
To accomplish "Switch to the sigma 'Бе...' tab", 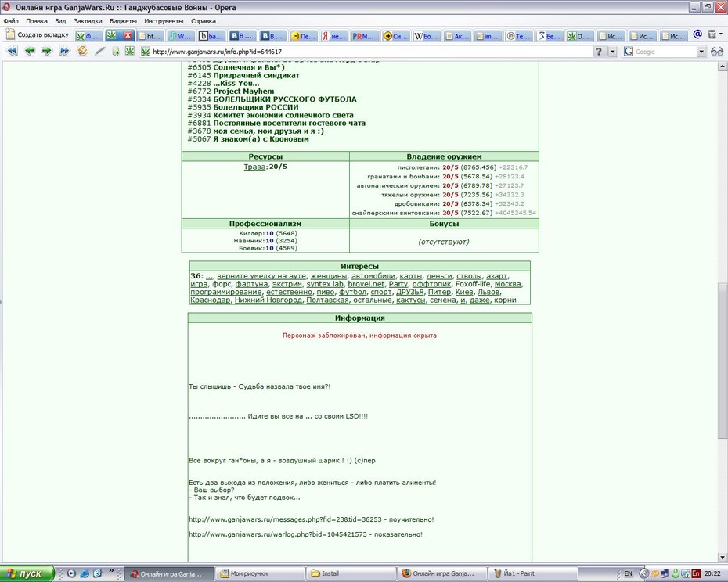I will click(548, 36).
